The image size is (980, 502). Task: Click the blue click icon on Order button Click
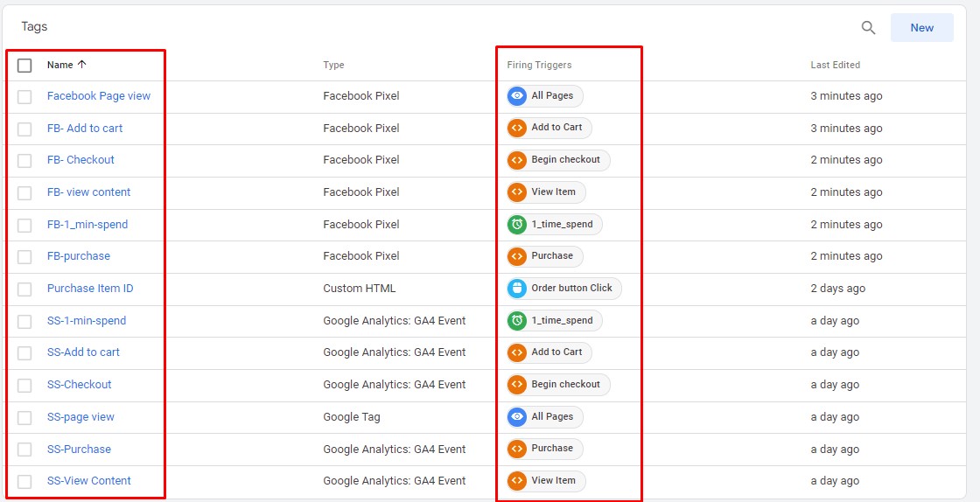click(517, 289)
